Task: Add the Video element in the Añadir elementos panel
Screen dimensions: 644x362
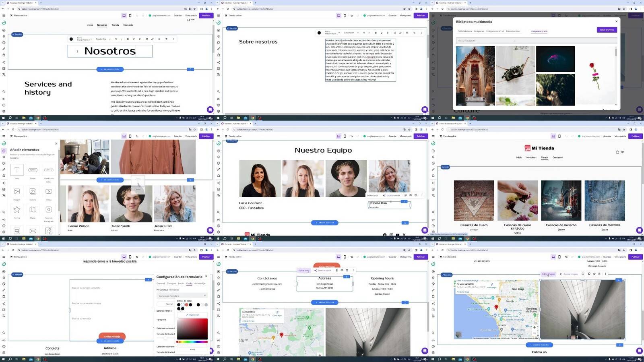Action: tap(49, 191)
